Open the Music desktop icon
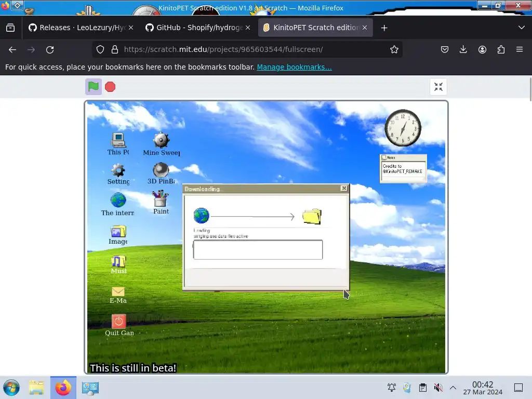The width and height of the screenshot is (532, 399). 118,264
